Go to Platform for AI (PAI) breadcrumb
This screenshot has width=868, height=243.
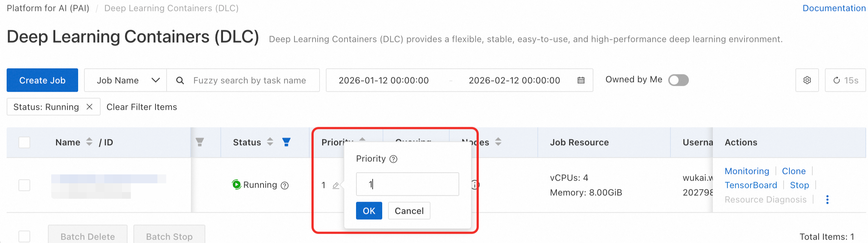[x=48, y=8]
